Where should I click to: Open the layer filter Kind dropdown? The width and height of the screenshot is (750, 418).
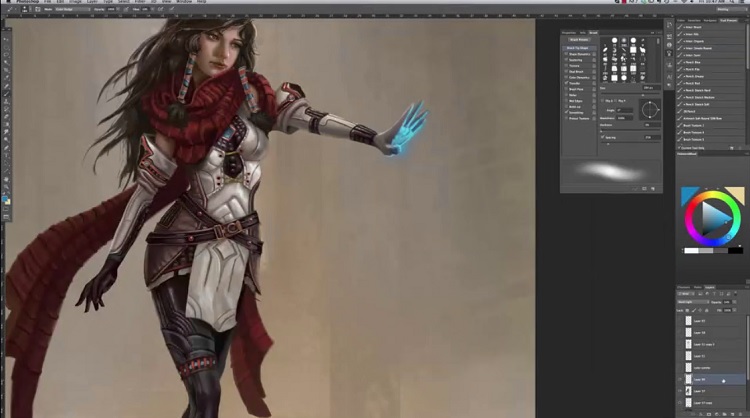pos(685,294)
